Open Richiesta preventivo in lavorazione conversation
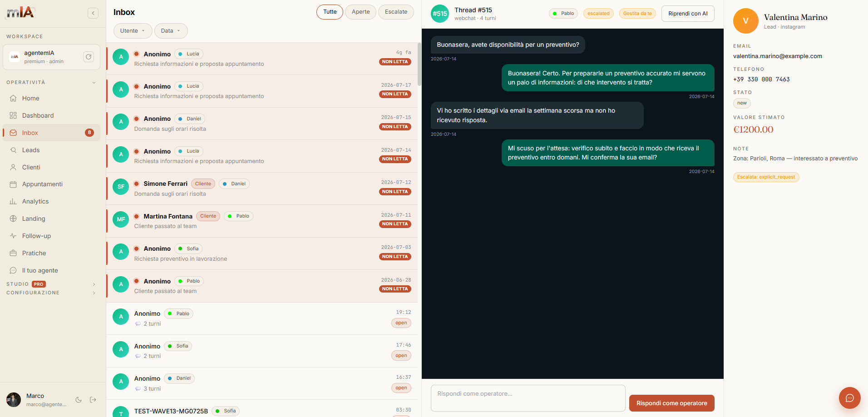 tap(262, 253)
